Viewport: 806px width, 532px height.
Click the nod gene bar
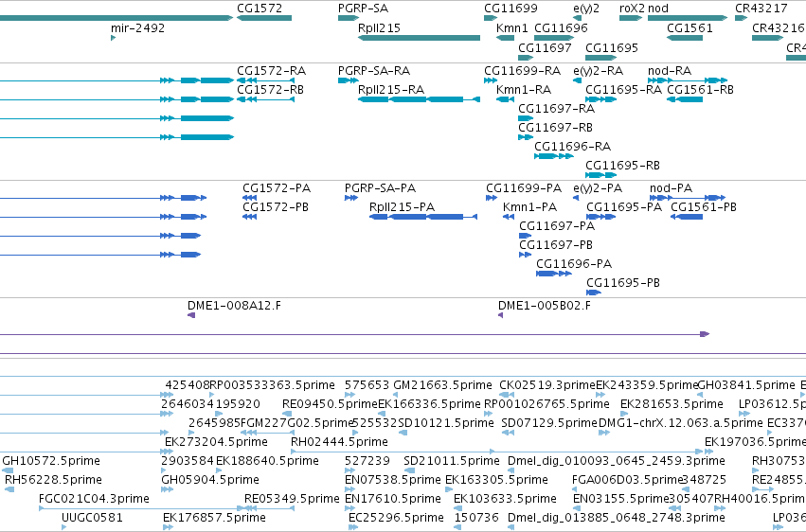pos(688,18)
